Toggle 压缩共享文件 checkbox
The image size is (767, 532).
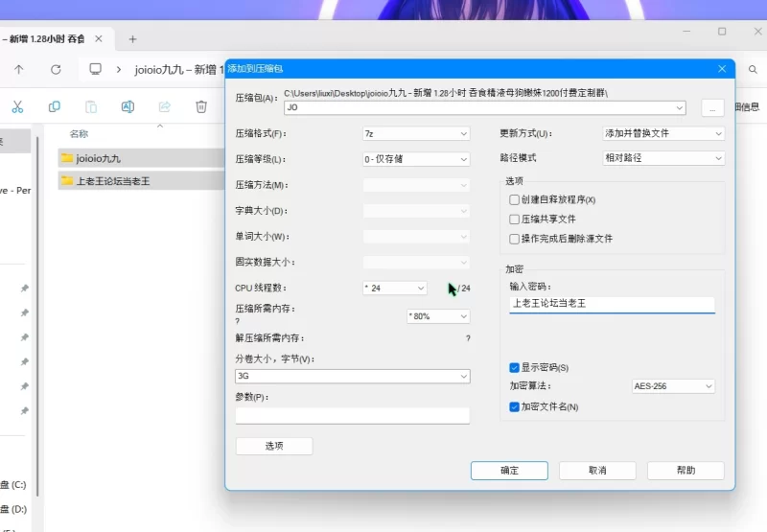pos(514,220)
